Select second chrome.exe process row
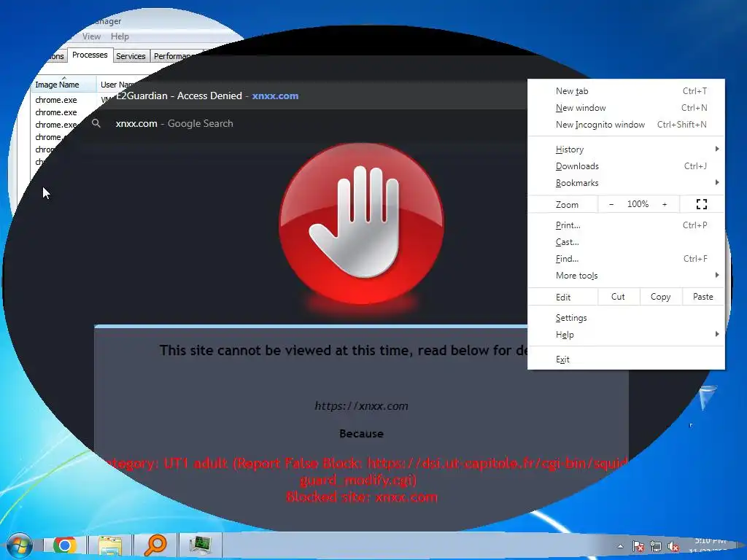 click(56, 112)
